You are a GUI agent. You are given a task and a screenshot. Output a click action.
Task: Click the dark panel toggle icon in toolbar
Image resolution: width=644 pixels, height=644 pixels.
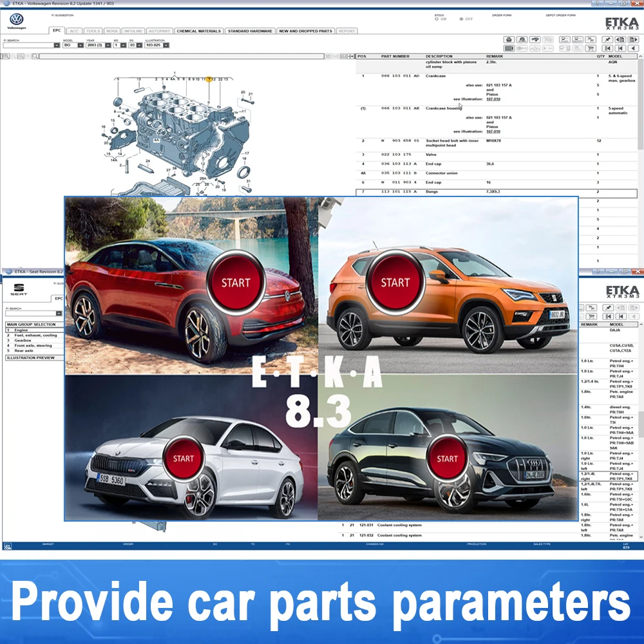(x=509, y=48)
